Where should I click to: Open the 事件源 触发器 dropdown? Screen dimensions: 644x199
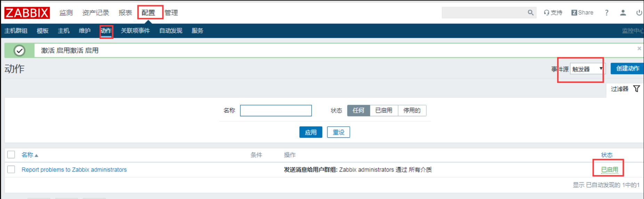[x=588, y=69]
